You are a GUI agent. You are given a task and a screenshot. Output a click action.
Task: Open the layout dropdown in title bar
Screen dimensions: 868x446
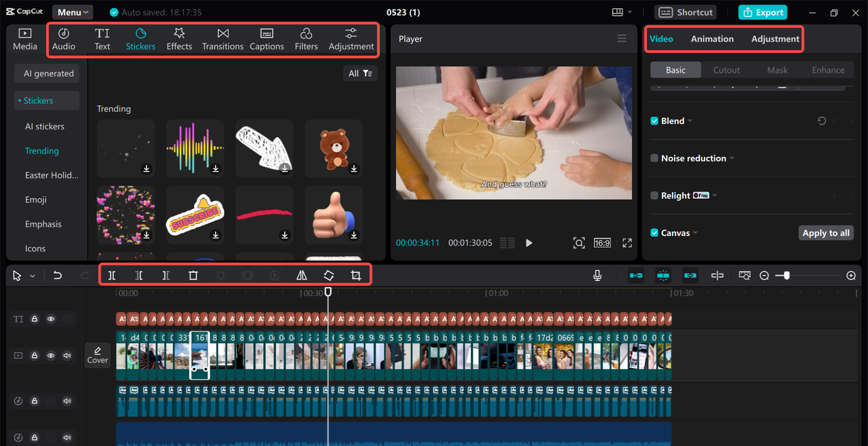622,12
